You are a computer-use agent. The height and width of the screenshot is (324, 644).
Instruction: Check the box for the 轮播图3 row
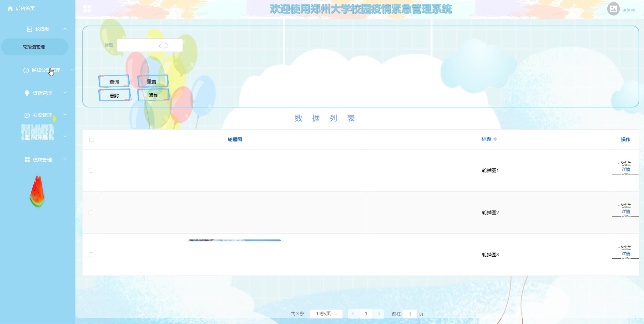tap(91, 255)
